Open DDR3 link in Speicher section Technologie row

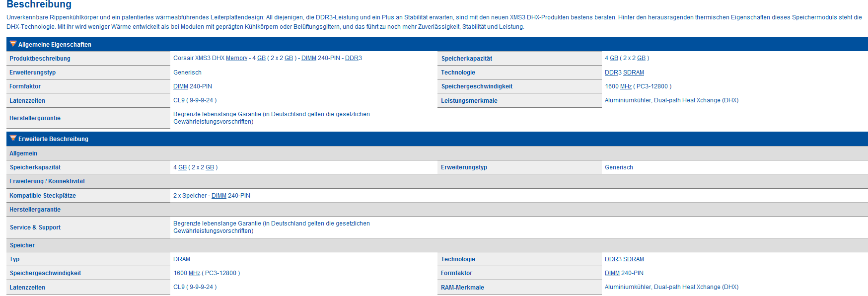[613, 259]
